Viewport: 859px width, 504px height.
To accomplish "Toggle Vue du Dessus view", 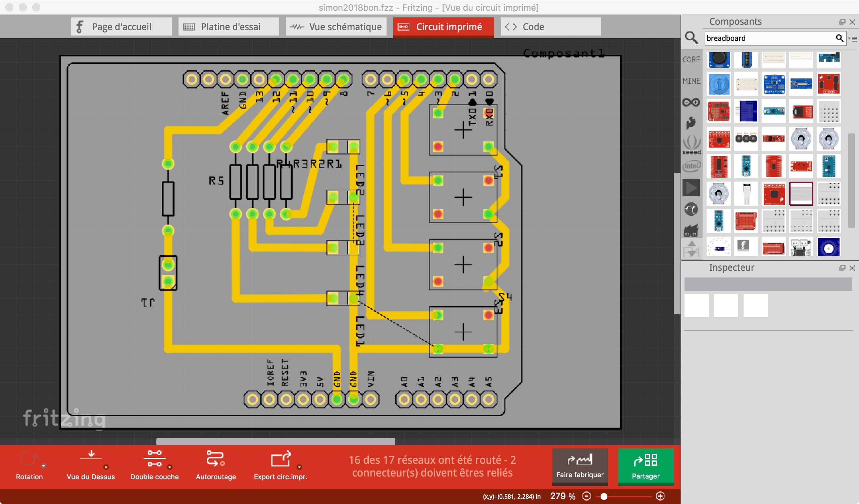I will pos(91,459).
